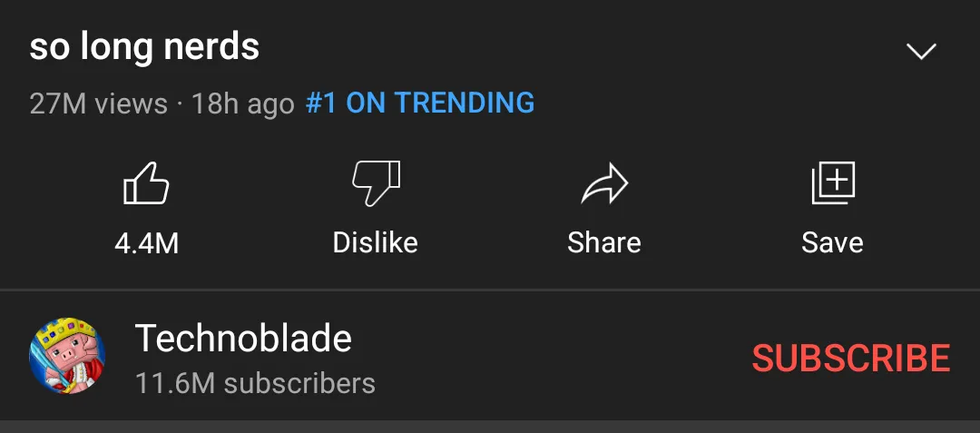This screenshot has height=433, width=980.
Task: Click the 11.6M subscribers text
Action: click(x=255, y=383)
